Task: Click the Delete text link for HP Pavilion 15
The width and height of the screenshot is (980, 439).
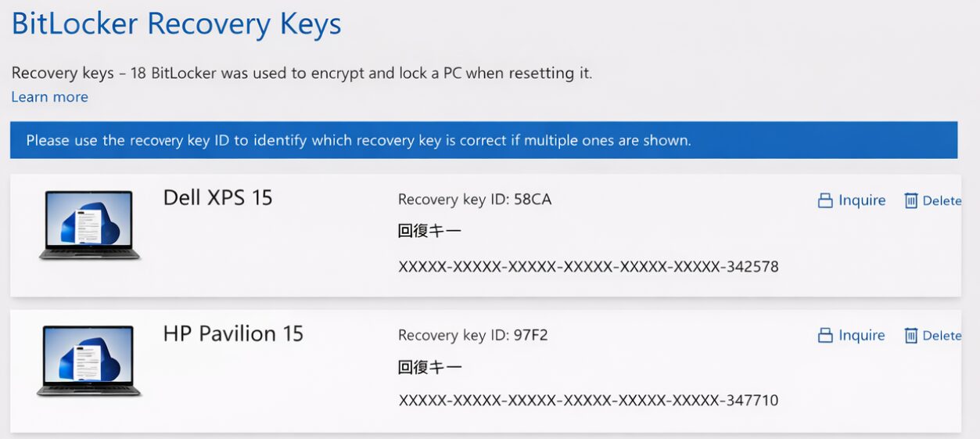Action: (942, 336)
